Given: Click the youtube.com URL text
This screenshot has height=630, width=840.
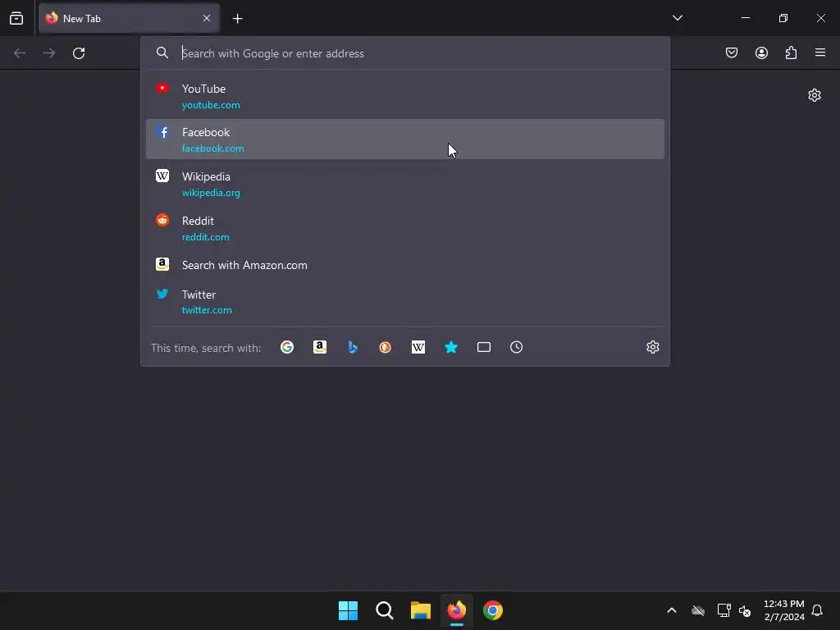Looking at the screenshot, I should pos(211,105).
